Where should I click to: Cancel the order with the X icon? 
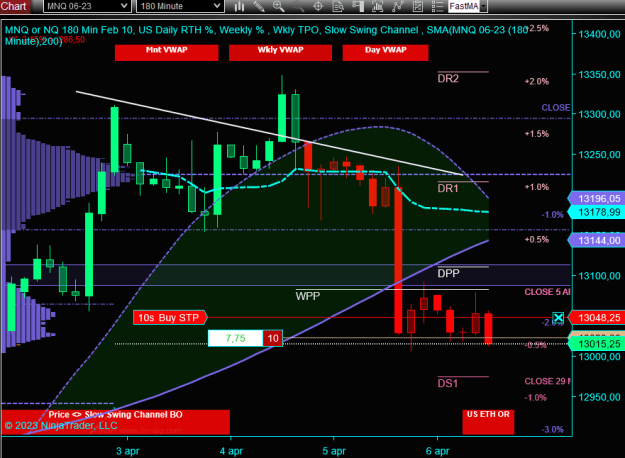point(558,318)
